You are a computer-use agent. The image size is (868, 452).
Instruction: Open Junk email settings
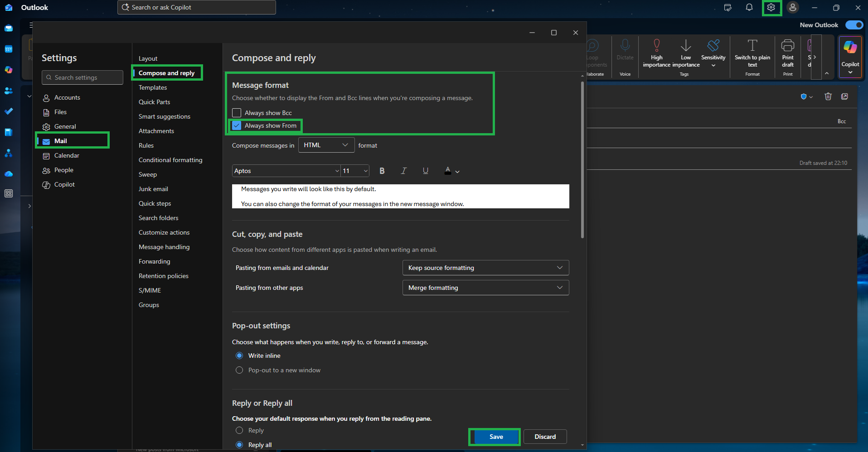153,189
